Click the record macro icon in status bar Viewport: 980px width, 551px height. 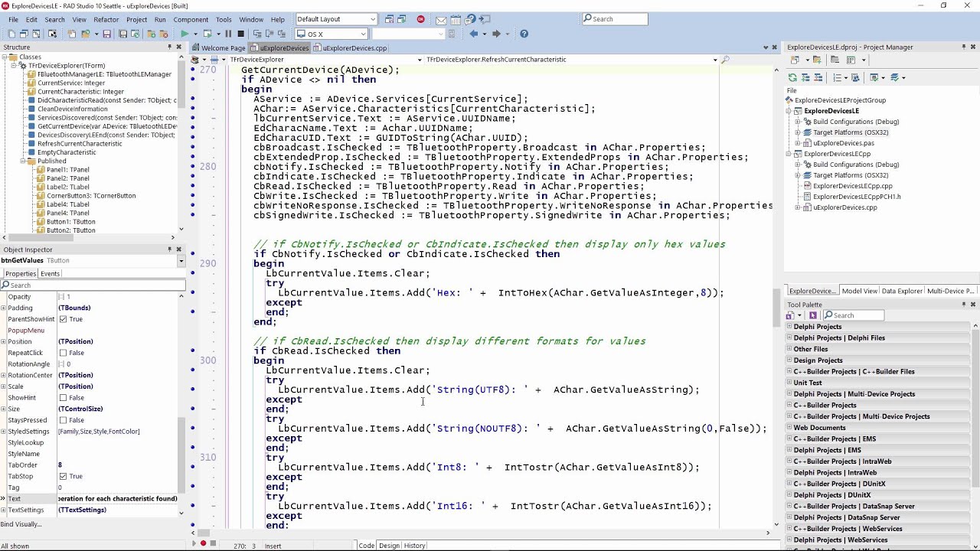[203, 543]
